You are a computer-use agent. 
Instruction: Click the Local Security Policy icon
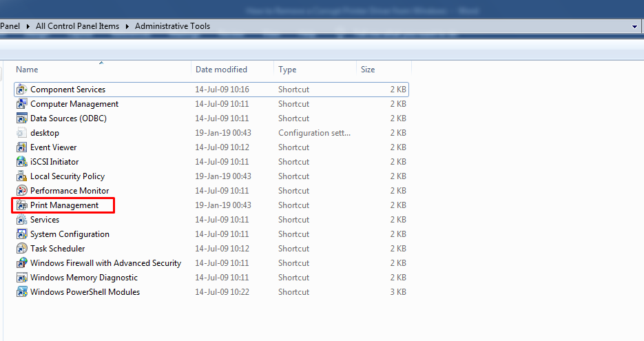(x=22, y=176)
